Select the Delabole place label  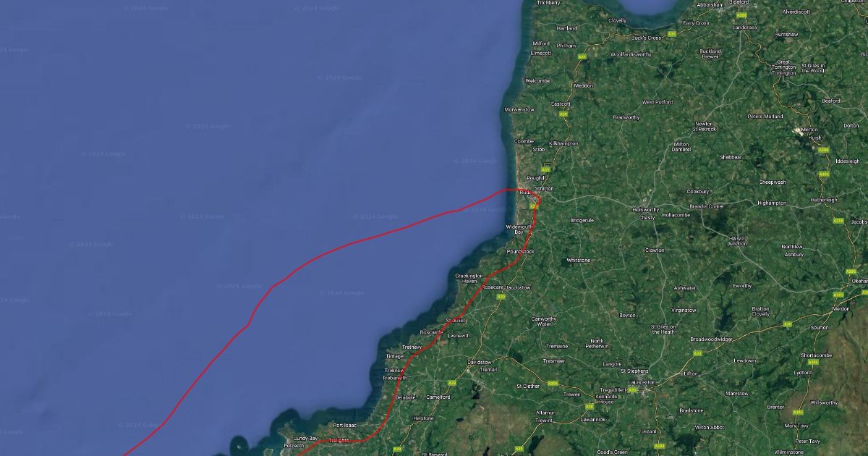(405, 397)
